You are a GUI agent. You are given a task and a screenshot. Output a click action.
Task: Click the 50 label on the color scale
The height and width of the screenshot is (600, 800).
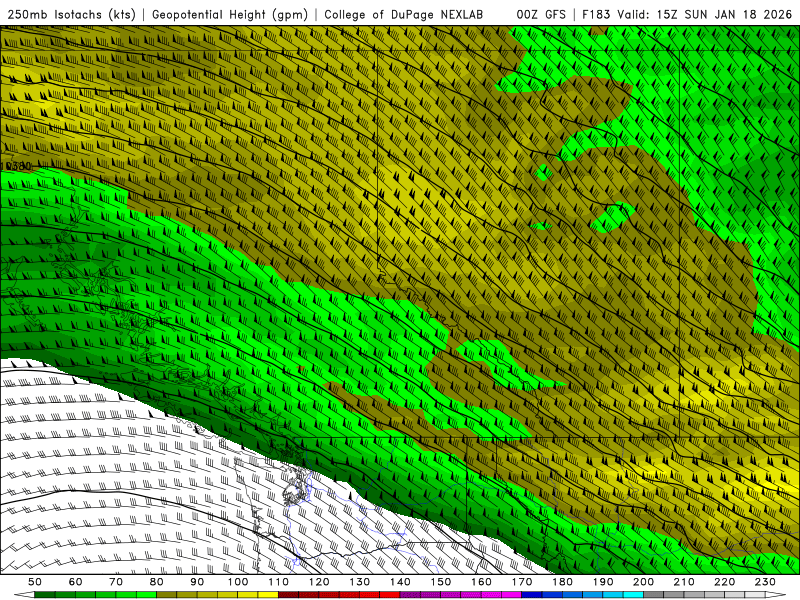[35, 582]
